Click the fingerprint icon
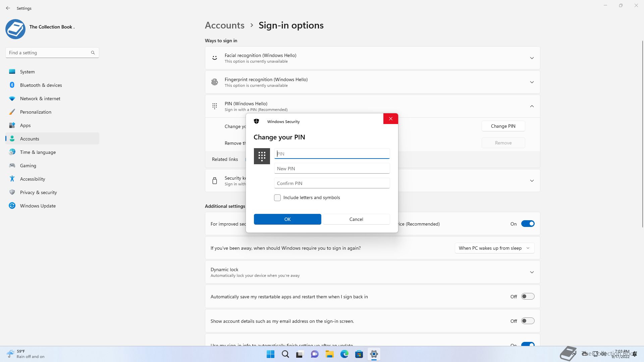 click(x=215, y=82)
